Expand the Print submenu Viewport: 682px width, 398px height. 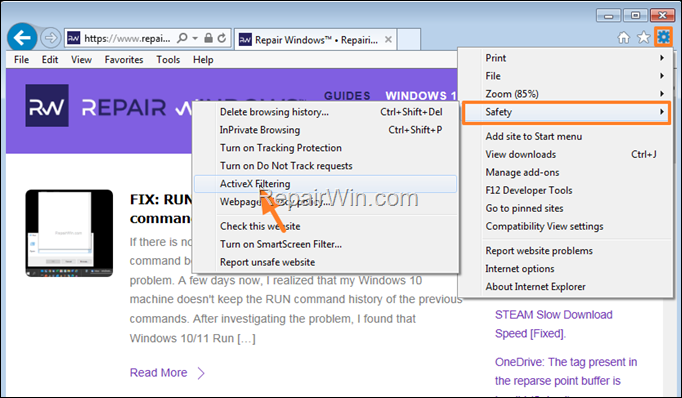[x=566, y=58]
